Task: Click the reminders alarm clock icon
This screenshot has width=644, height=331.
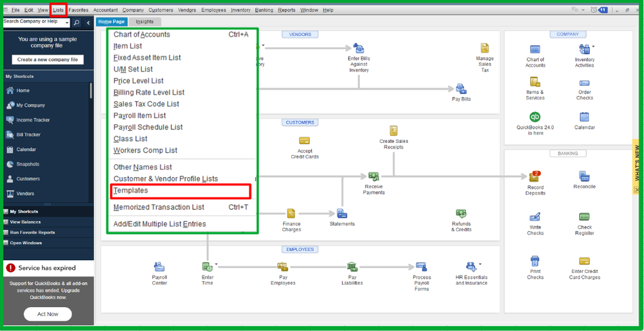Action: 594,10
